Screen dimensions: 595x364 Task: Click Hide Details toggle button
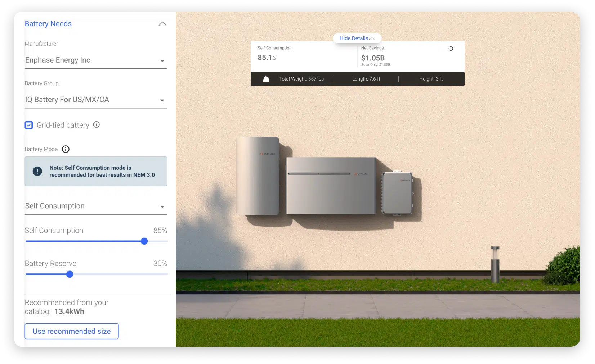click(x=357, y=38)
